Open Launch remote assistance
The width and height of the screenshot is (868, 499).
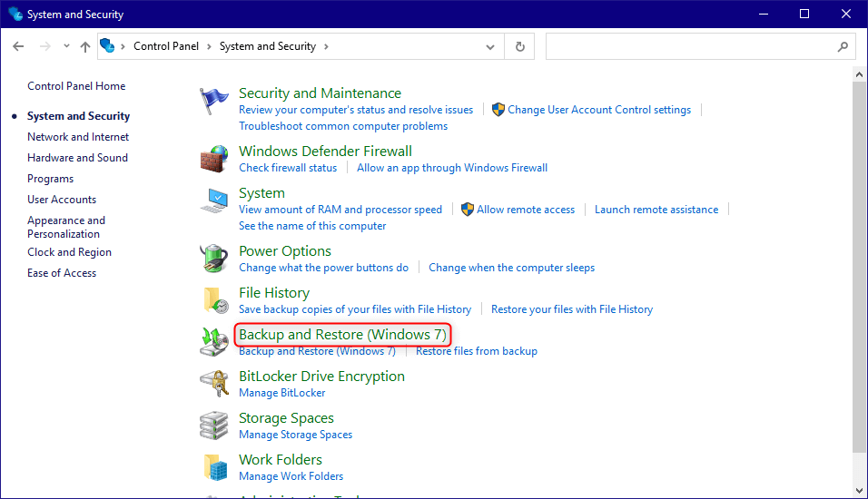tap(656, 210)
